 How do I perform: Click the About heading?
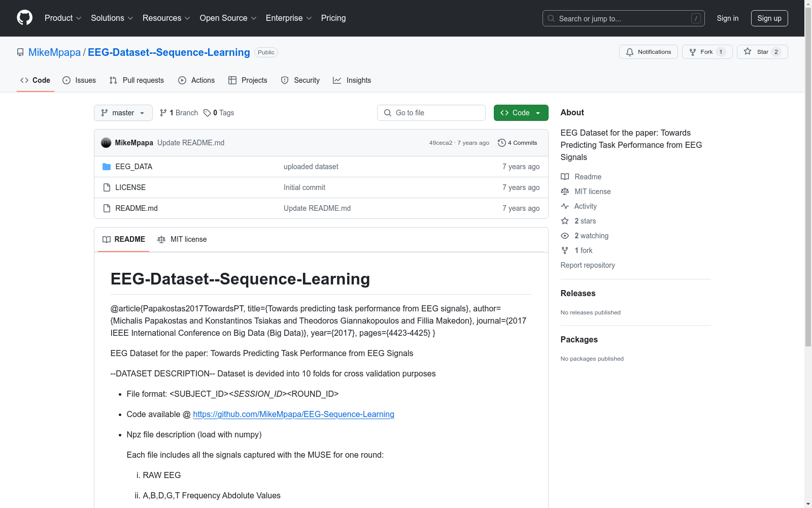click(x=572, y=113)
